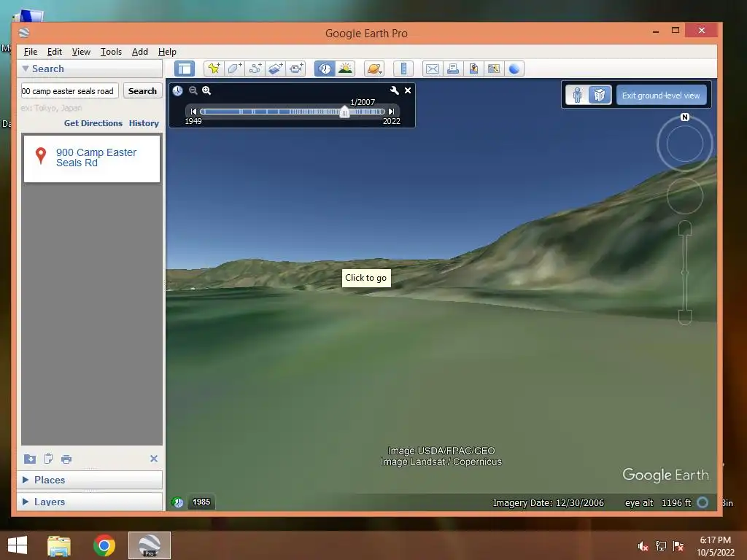Viewport: 747px width, 560px height.
Task: Click the historical imagery slider thumb
Action: click(344, 112)
